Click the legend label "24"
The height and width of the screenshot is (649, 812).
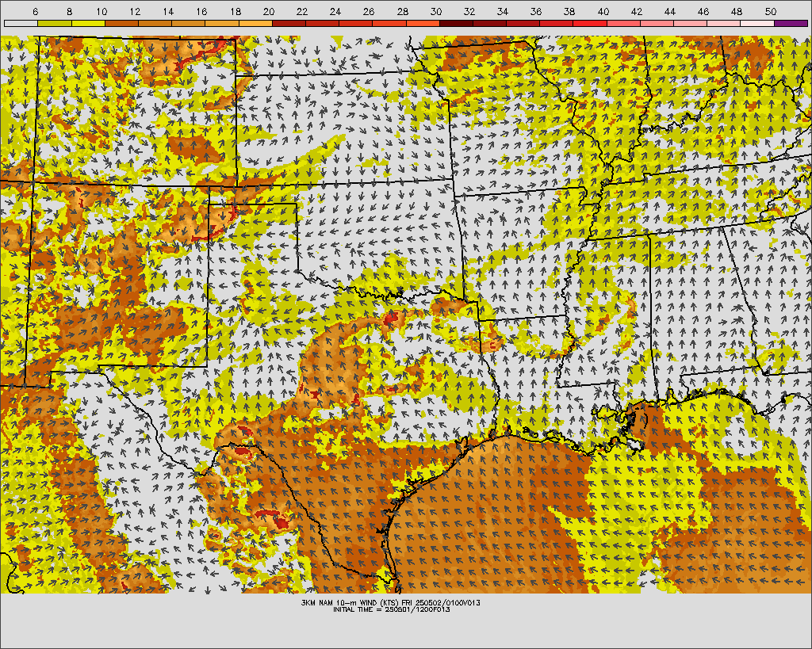[335, 11]
